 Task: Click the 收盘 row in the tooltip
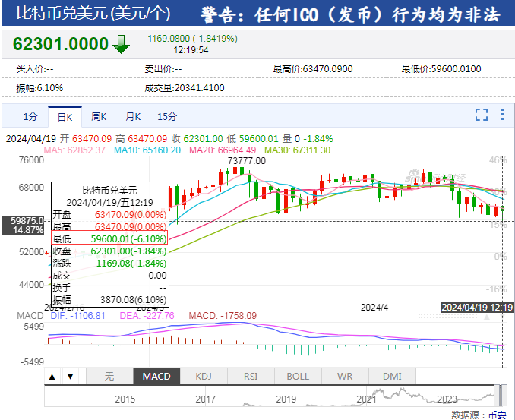click(x=109, y=251)
